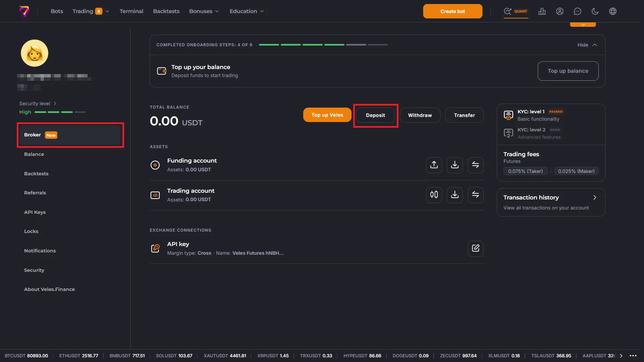The height and width of the screenshot is (362, 644).
Task: Click the wallet icon beside Top up your balance
Action: tap(162, 71)
